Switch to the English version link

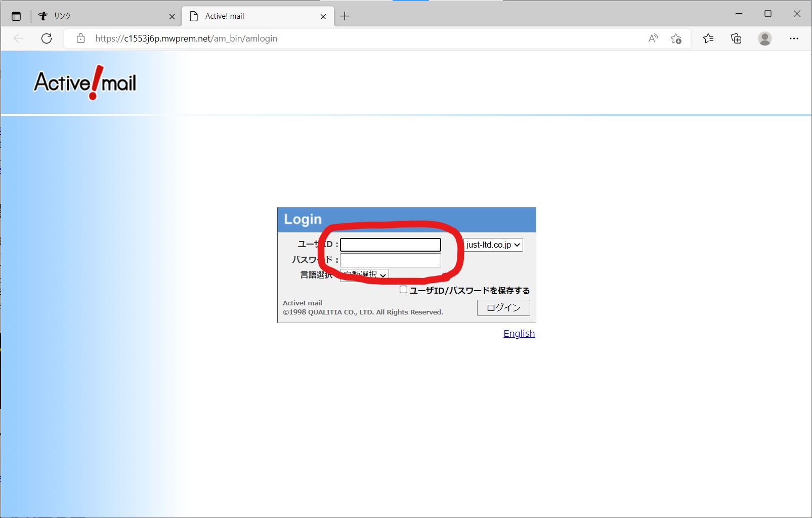coord(519,334)
